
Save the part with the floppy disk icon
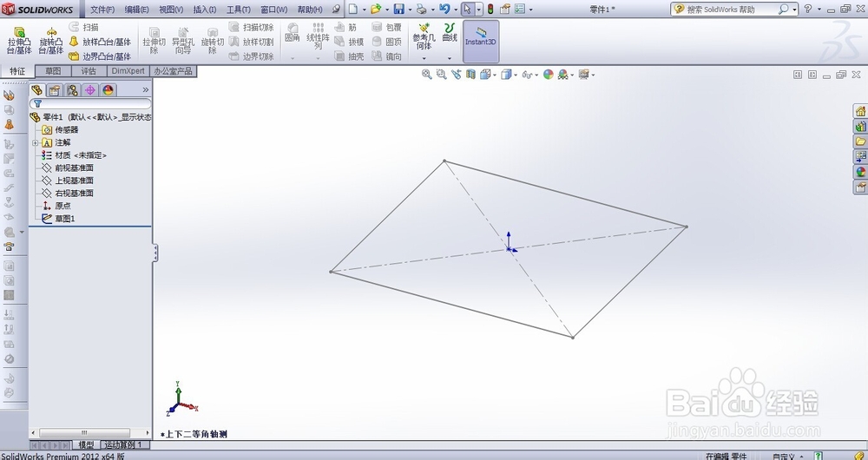pyautogui.click(x=398, y=9)
